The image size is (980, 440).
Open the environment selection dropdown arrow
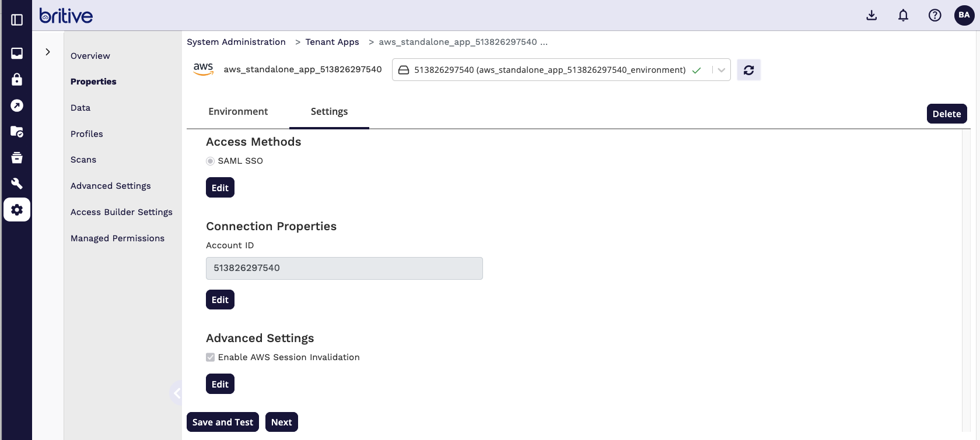click(x=721, y=70)
